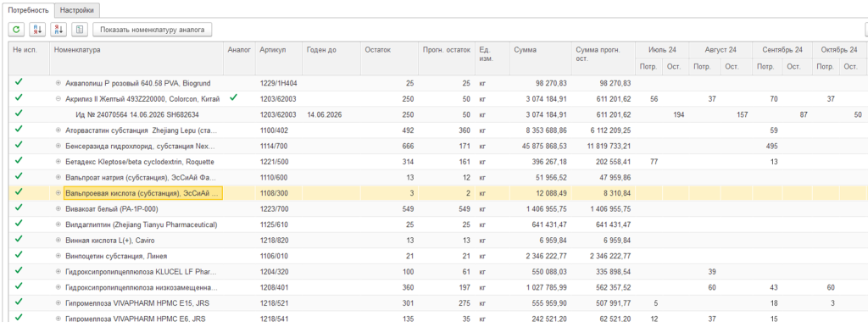Click Показать номенклатуру аналога button
The width and height of the screenshot is (868, 327).
click(x=153, y=30)
